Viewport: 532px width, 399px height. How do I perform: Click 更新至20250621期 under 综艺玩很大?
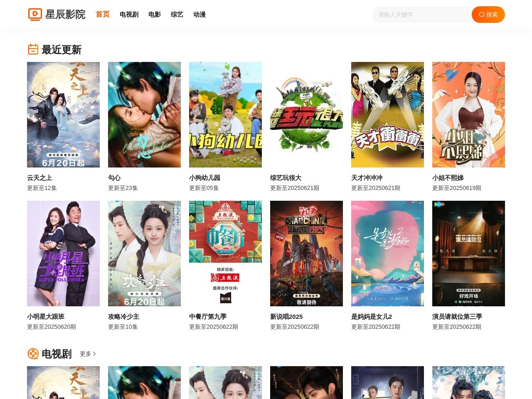coord(295,188)
